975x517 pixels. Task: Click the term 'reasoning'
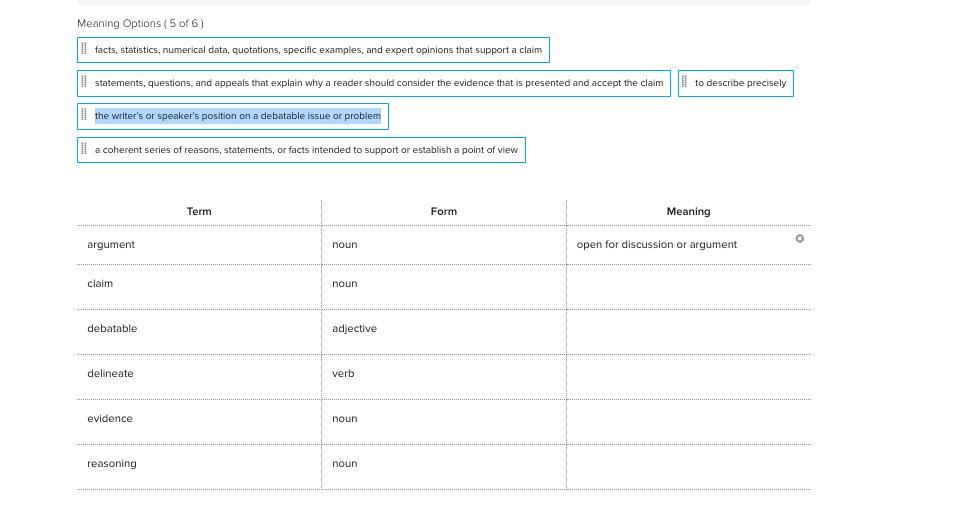[x=111, y=463]
